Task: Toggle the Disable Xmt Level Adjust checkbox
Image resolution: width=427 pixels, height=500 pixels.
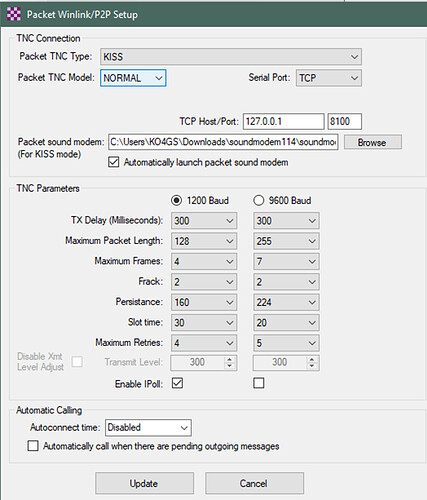Action: (x=77, y=362)
